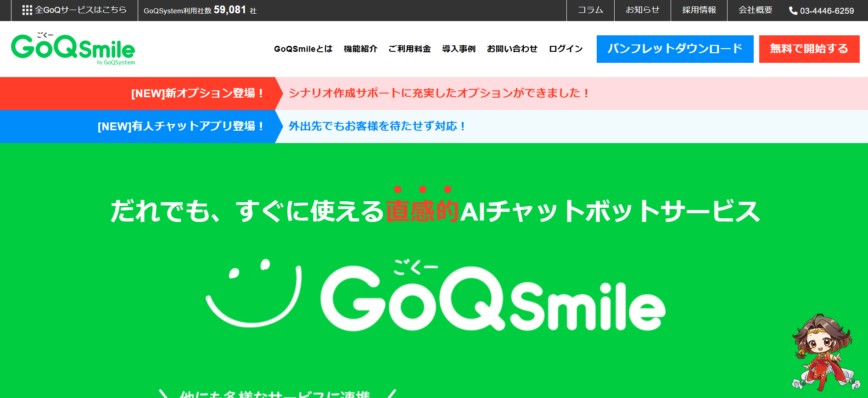This screenshot has height=398, width=868.
Task: View 導入事例 case studies
Action: pyautogui.click(x=459, y=49)
